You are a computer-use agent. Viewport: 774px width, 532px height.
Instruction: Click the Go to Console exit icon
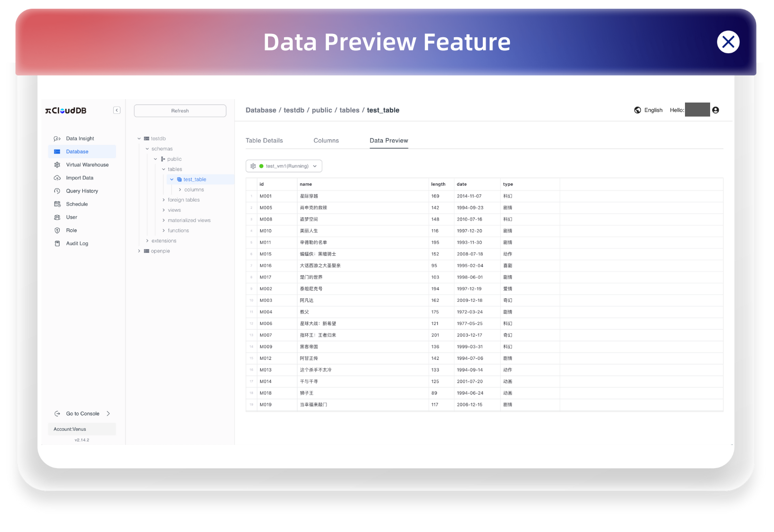coord(57,414)
